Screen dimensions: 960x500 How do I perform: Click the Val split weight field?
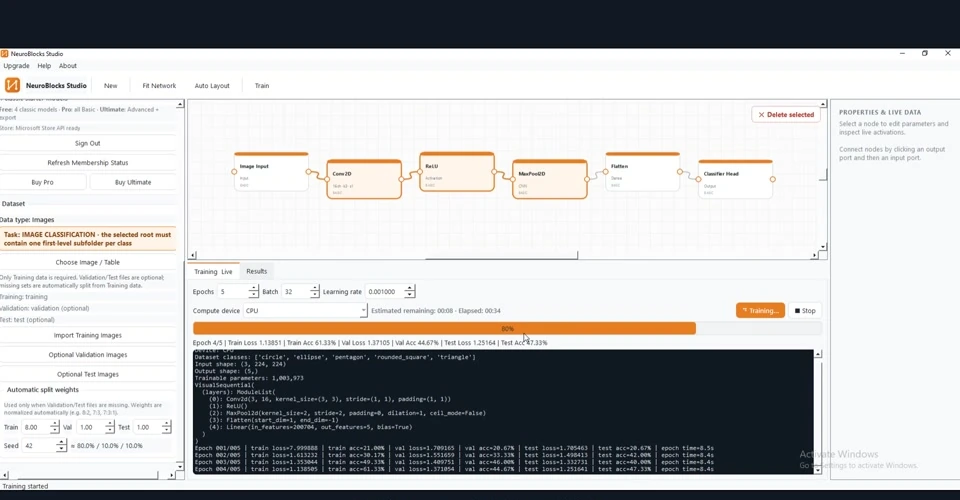pos(91,427)
